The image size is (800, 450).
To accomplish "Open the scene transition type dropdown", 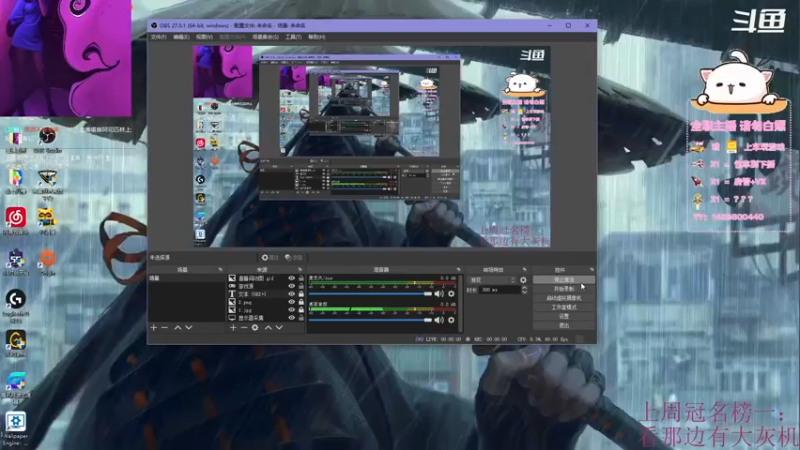I will (x=492, y=280).
